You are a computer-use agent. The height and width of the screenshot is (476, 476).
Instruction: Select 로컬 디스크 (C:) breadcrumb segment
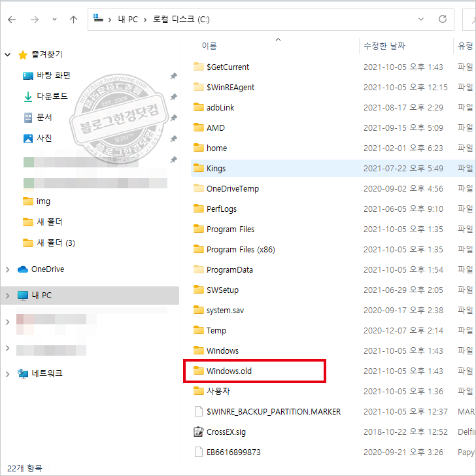(181, 20)
